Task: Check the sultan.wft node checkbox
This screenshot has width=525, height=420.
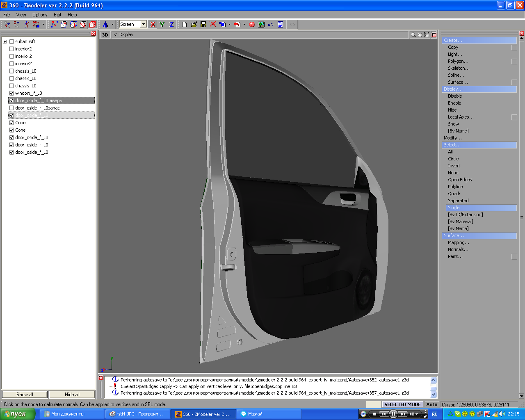Action: [x=11, y=41]
